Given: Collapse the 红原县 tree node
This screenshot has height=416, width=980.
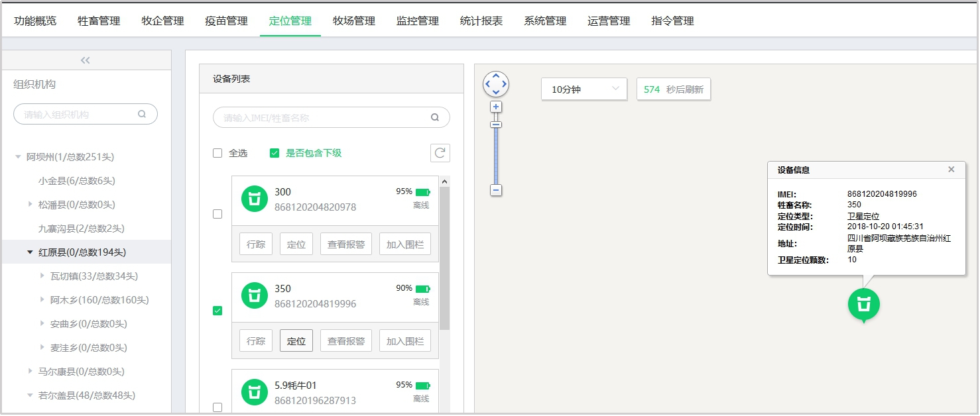Looking at the screenshot, I should (30, 252).
